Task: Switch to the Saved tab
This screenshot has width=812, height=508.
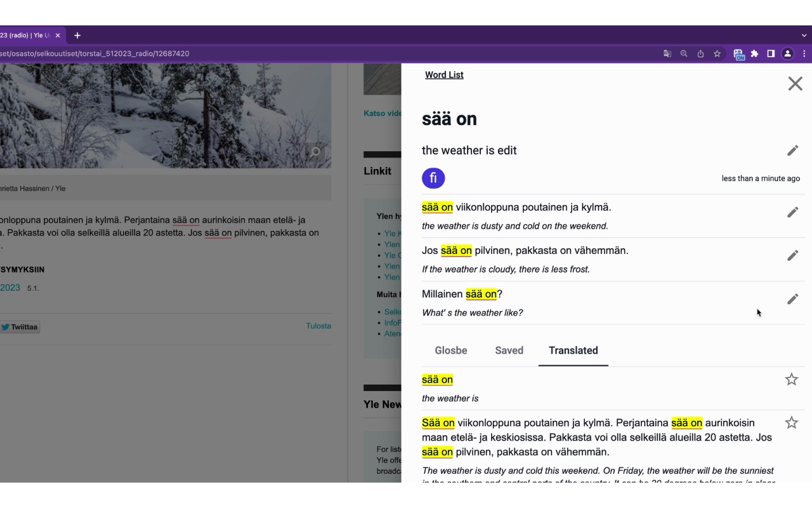Action: [509, 351]
